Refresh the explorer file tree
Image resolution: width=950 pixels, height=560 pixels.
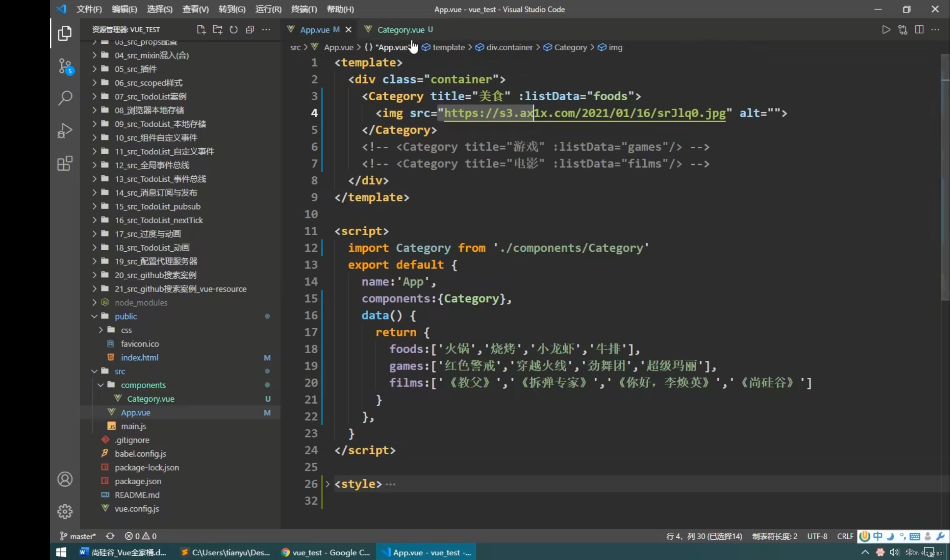pos(233,30)
